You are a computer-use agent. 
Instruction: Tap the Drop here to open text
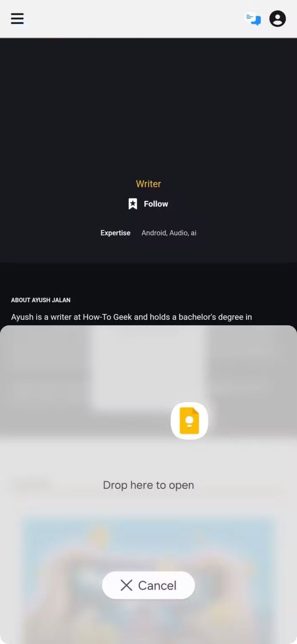[x=148, y=485]
